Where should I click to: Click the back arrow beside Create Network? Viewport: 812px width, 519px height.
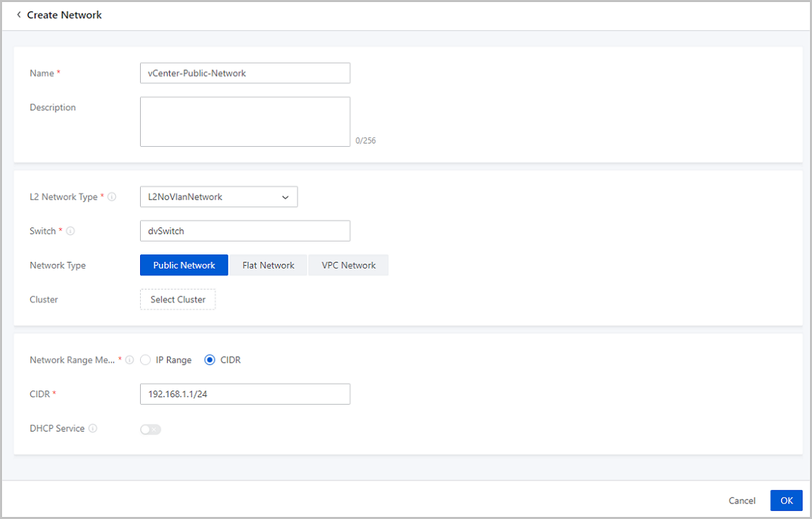18,14
